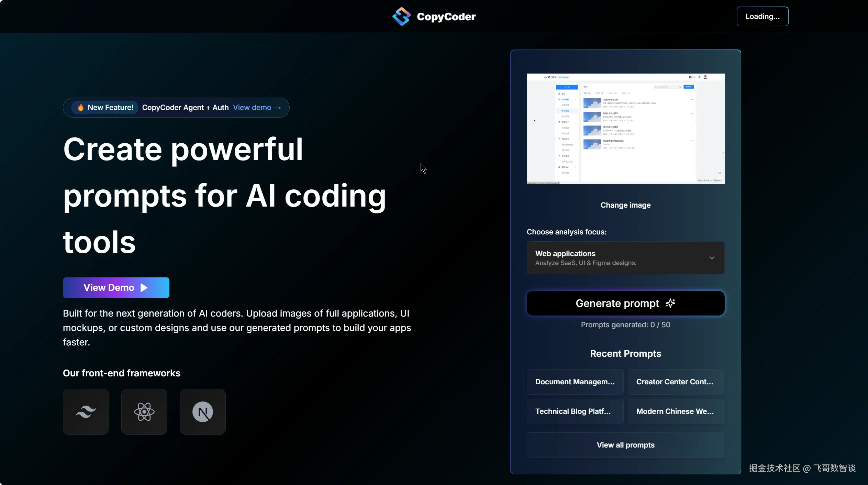Click the React atom framework icon
Screen dimensions: 868x485
coord(144,411)
